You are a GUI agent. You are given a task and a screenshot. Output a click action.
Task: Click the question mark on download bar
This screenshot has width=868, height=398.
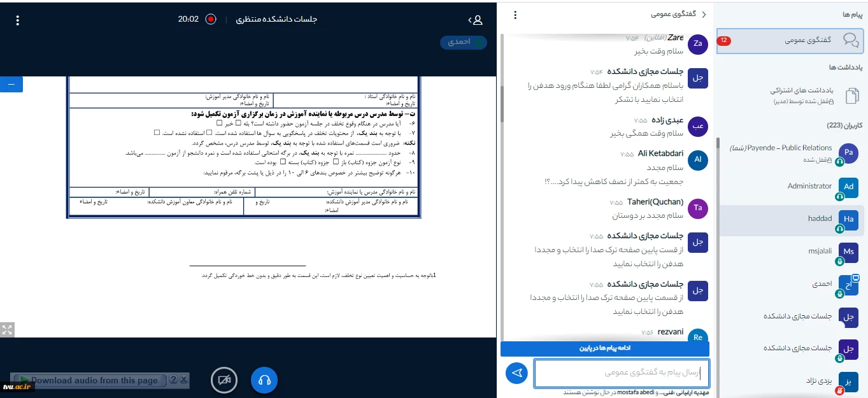coord(173,380)
